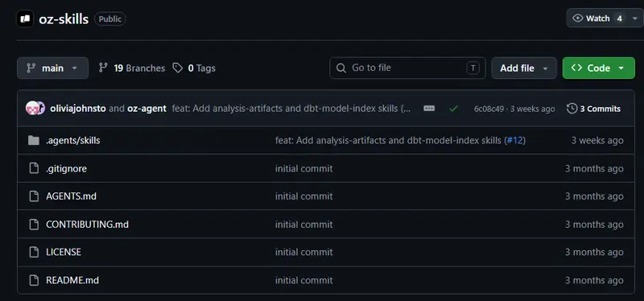Viewport: 644px width, 301px height.
Task: Open pull request #12 link
Action: click(514, 140)
